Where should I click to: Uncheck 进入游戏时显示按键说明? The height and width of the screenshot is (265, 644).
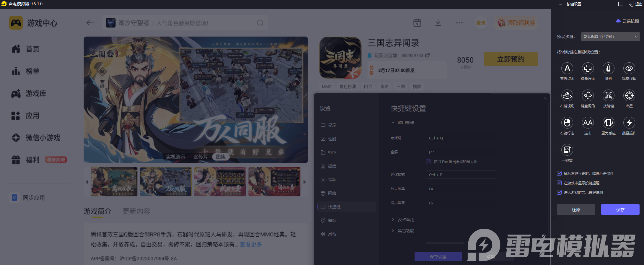(559, 192)
